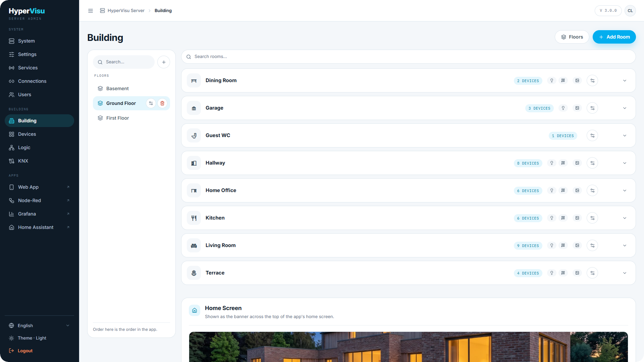The height and width of the screenshot is (362, 644).
Task: Click the Living Room sofa icon
Action: (194, 245)
